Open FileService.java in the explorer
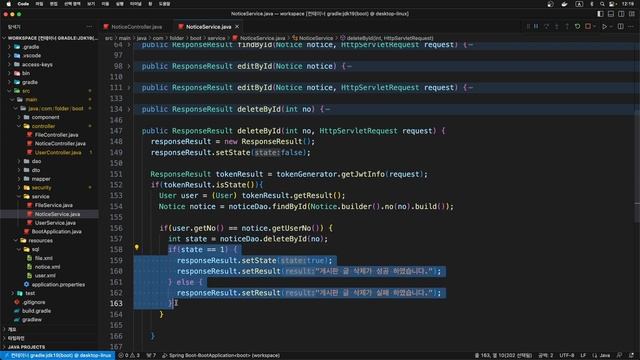This screenshot has width=640, height=360. [x=53, y=205]
